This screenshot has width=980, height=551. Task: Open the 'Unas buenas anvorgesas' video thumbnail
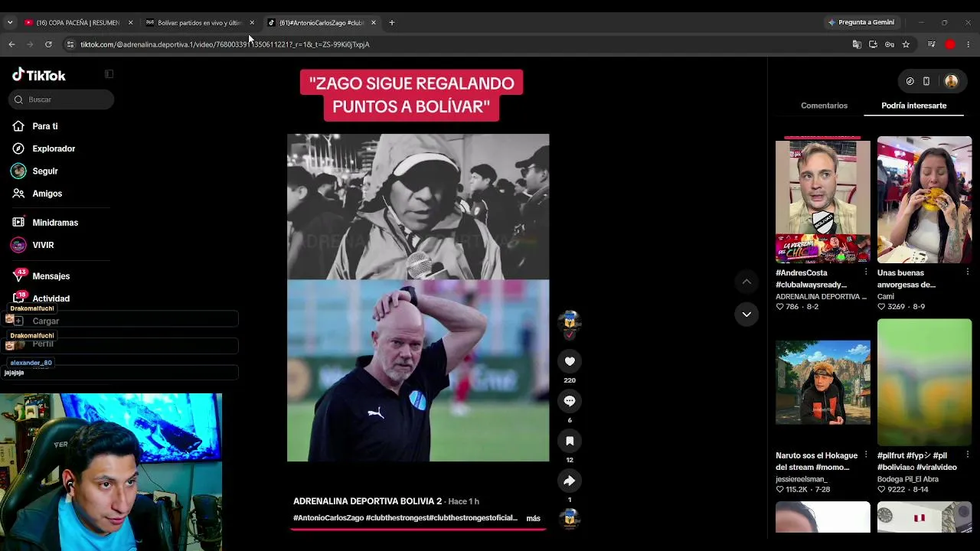point(925,200)
